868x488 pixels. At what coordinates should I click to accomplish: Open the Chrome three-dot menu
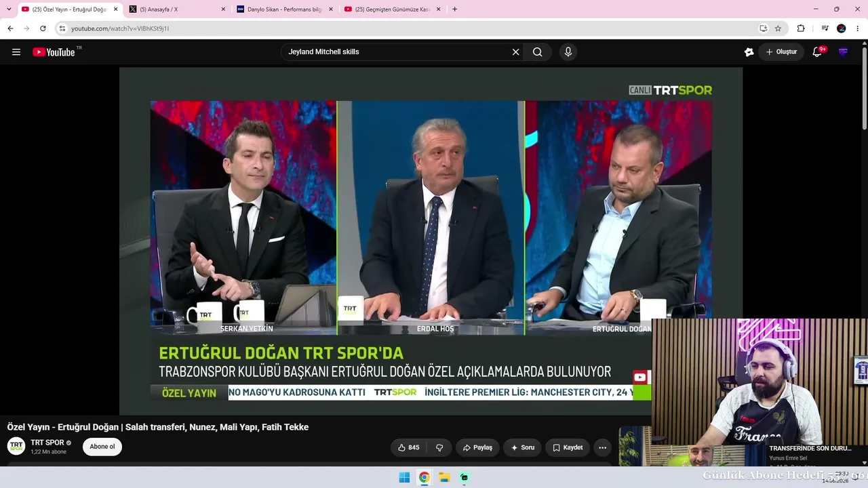858,28
